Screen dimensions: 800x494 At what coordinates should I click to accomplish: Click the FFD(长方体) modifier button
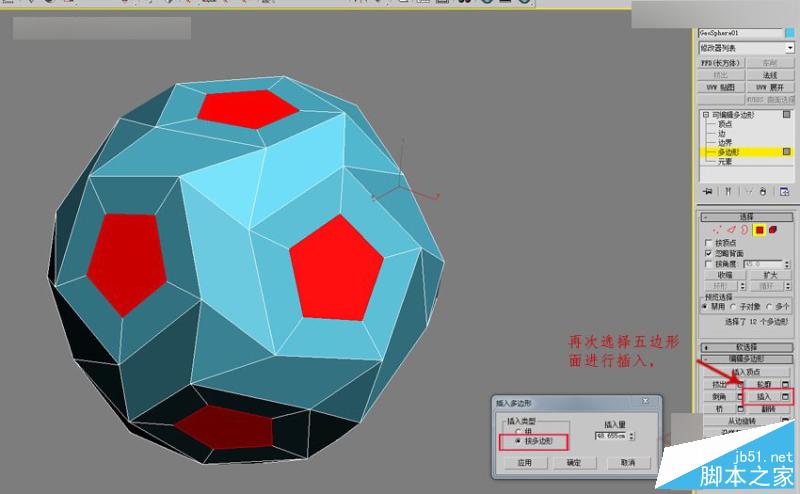[x=721, y=63]
